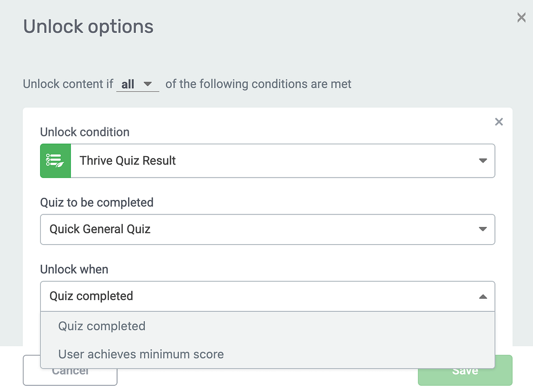The image size is (533, 392).
Task: Close the Unlock options dialog
Action: click(x=521, y=18)
